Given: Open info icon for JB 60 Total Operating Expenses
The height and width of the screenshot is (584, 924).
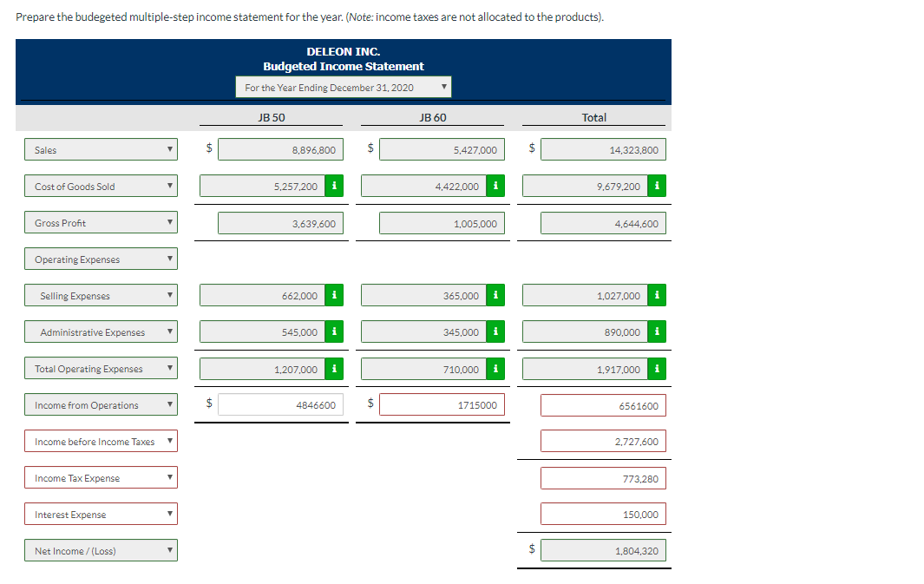Looking at the screenshot, I should pos(495,369).
